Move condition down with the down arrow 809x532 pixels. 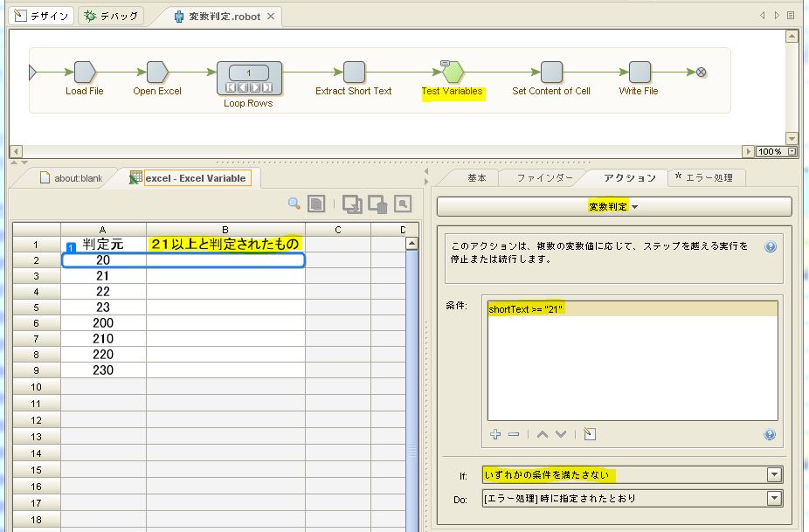point(561,434)
